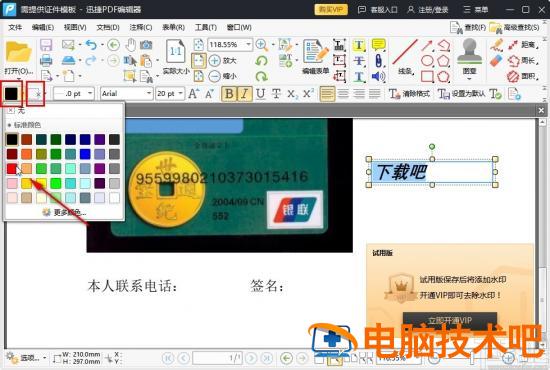
Task: Select the oval shape tool
Action: coord(427,60)
